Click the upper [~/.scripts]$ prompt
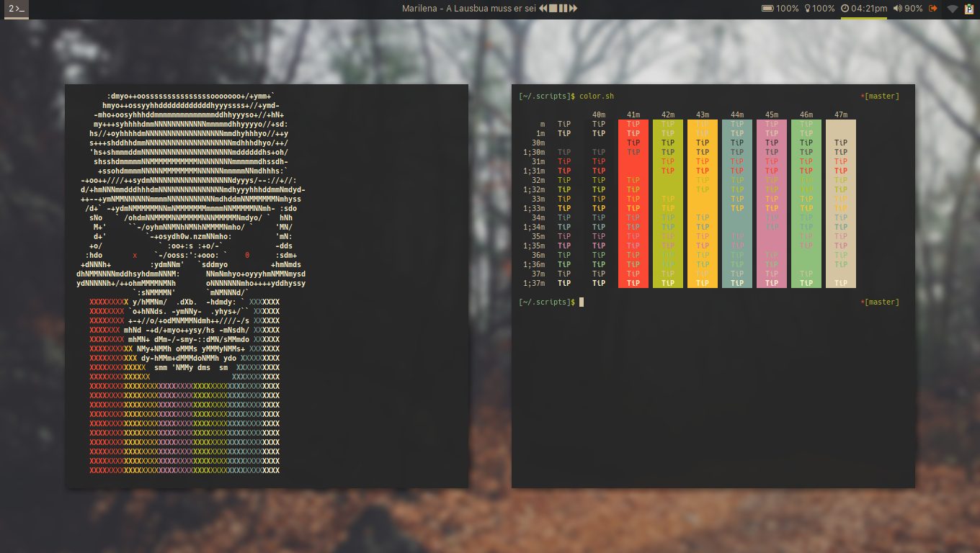Screen dimensions: 980x553 547,96
